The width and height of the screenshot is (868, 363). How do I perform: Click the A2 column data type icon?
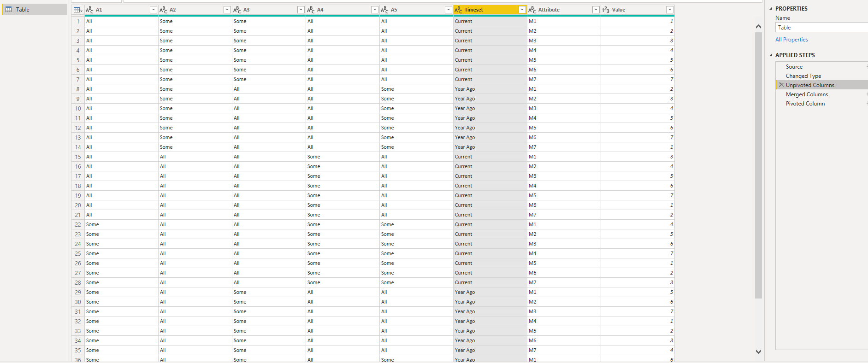click(163, 10)
